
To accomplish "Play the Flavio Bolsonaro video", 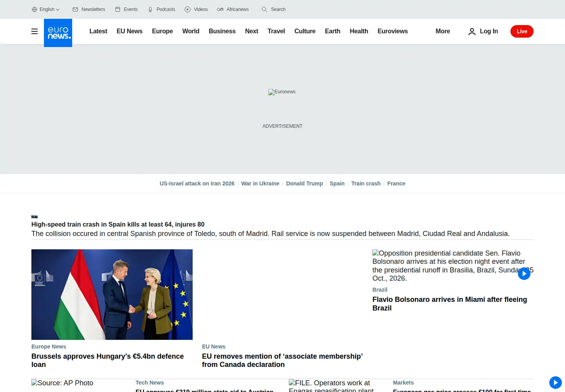I will pos(524,274).
